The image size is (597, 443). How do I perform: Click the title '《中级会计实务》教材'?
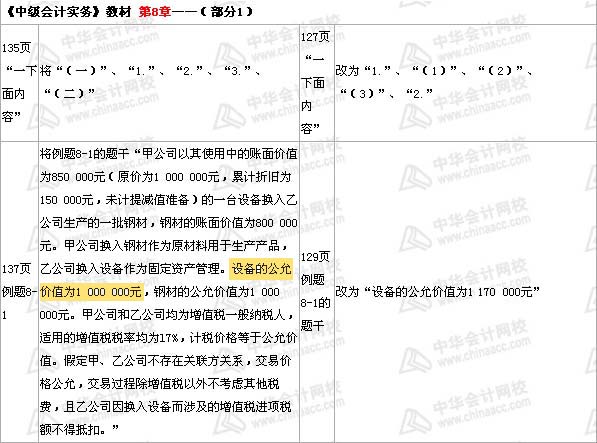tap(69, 11)
